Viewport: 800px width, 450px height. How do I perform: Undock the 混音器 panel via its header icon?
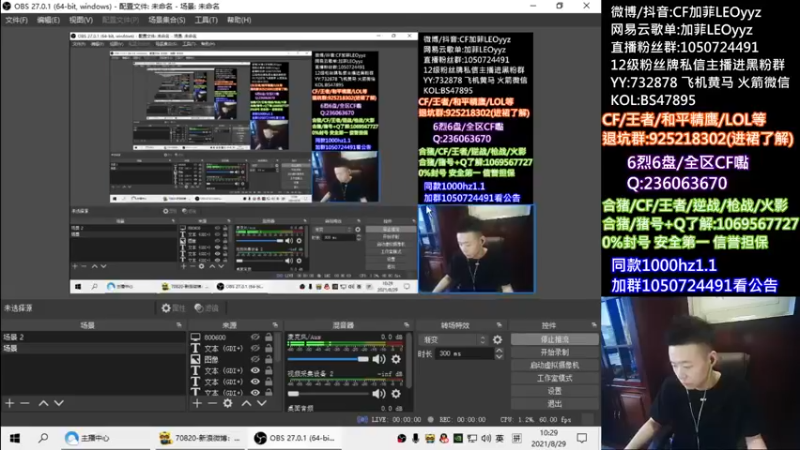click(x=406, y=324)
